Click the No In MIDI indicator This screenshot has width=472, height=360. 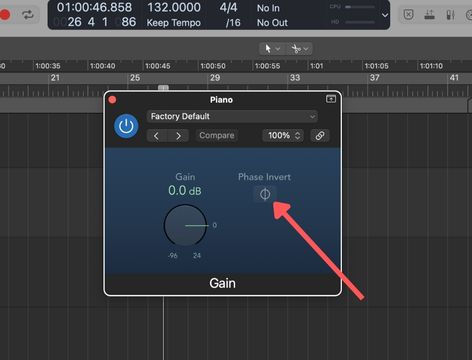pyautogui.click(x=268, y=8)
